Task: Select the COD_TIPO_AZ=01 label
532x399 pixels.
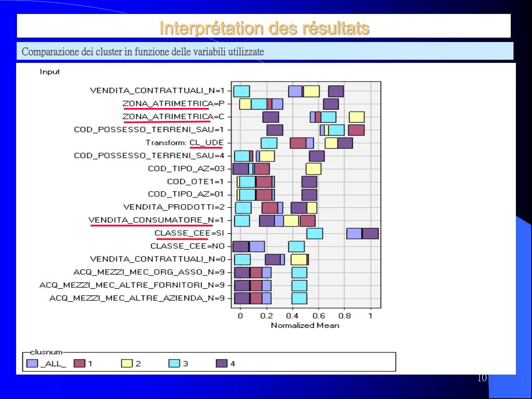Action: point(186,194)
